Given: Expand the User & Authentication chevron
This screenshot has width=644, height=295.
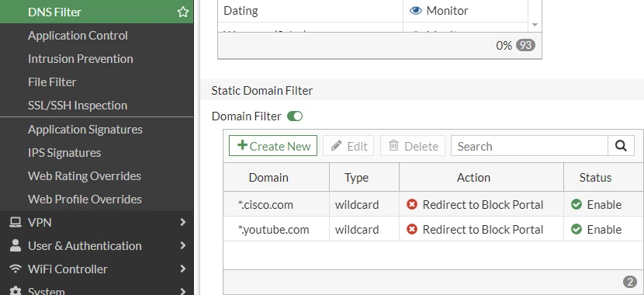Looking at the screenshot, I should (183, 245).
